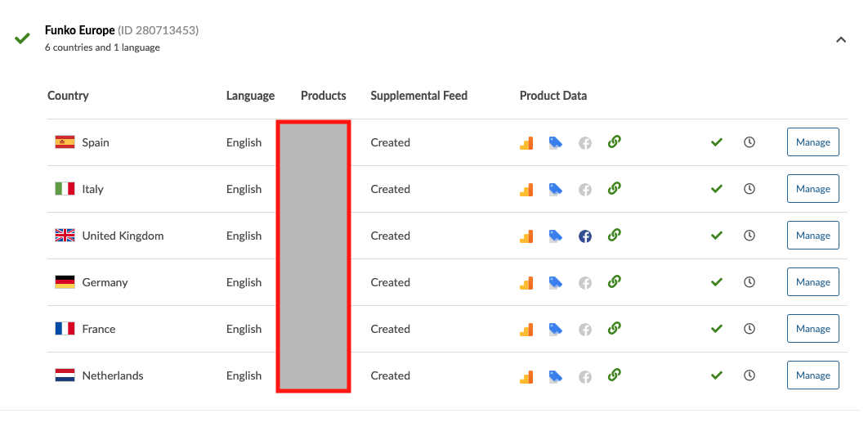
Task: Click Manage button for Spain
Action: [x=812, y=142]
